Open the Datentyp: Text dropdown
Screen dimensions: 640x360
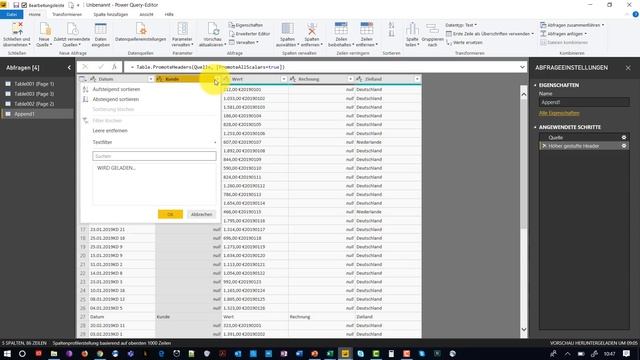[x=461, y=25]
